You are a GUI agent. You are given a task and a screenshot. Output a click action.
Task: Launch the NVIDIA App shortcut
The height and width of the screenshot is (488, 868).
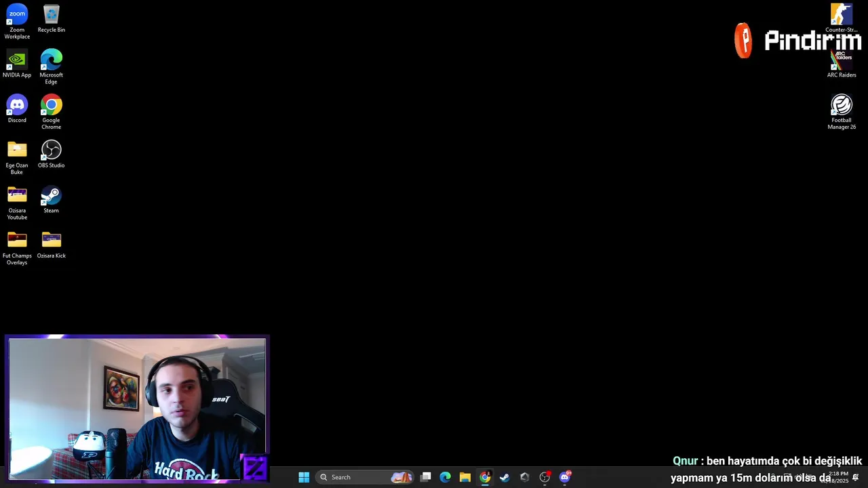coord(17,64)
